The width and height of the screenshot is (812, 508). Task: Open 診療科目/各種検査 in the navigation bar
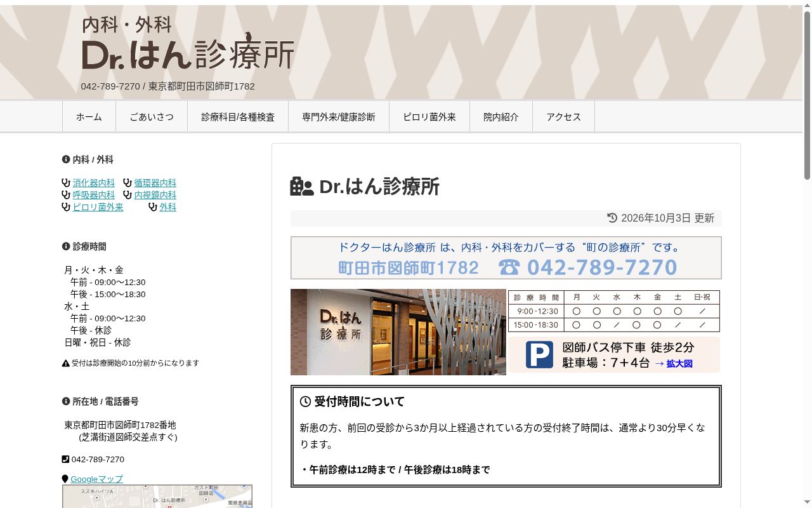[238, 117]
